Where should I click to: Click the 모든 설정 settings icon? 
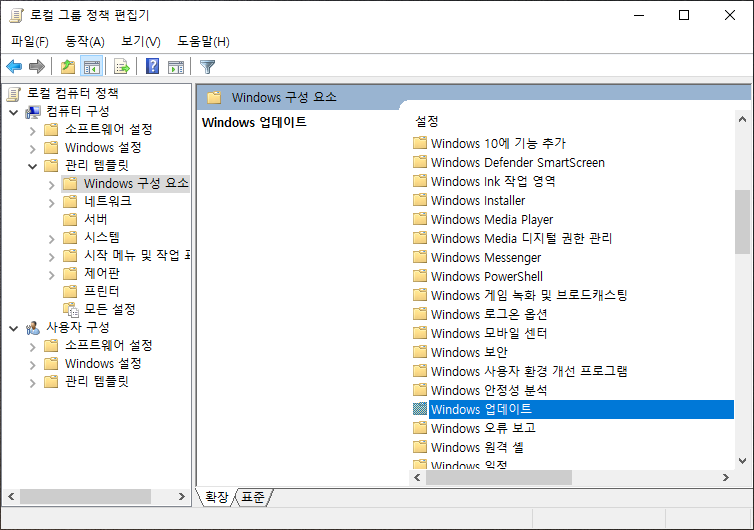71,310
